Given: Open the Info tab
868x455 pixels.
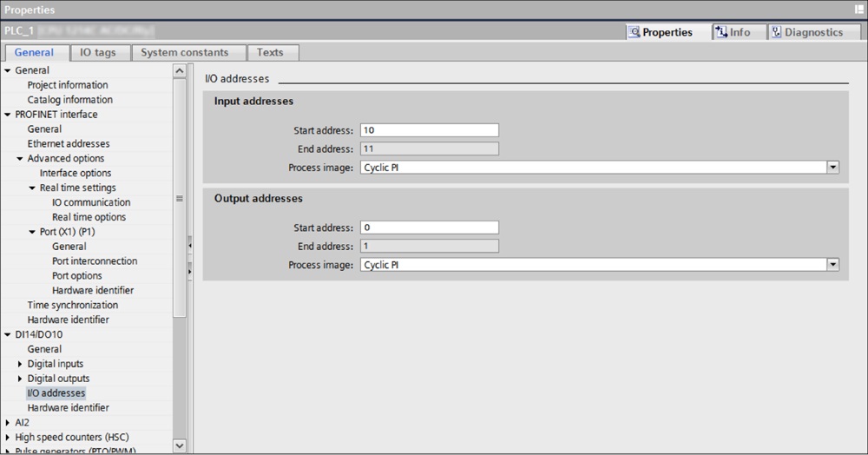Looking at the screenshot, I should point(732,32).
